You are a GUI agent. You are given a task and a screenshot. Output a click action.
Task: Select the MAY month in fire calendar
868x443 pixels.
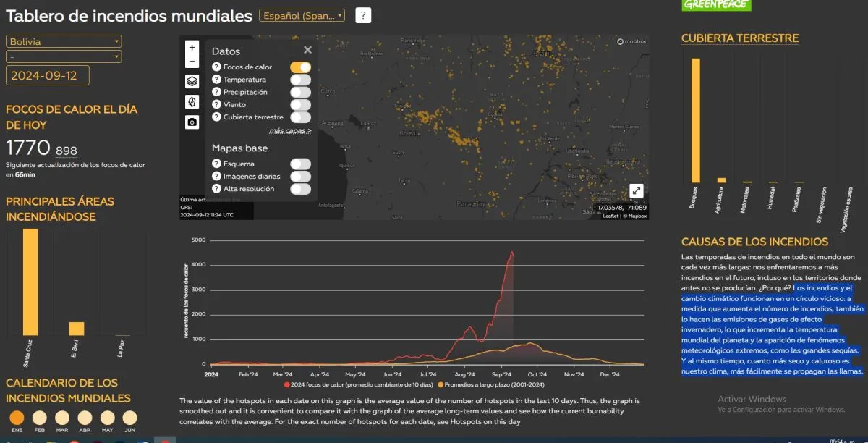coord(107,418)
